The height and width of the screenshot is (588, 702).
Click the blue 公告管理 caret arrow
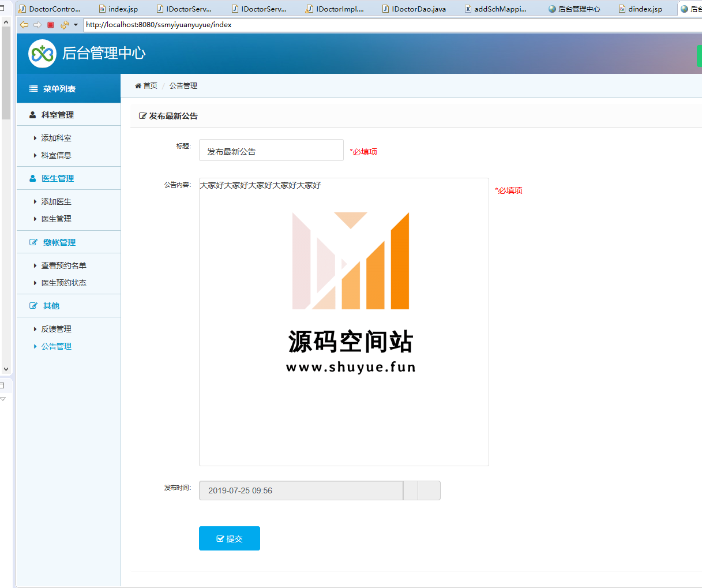coord(35,346)
